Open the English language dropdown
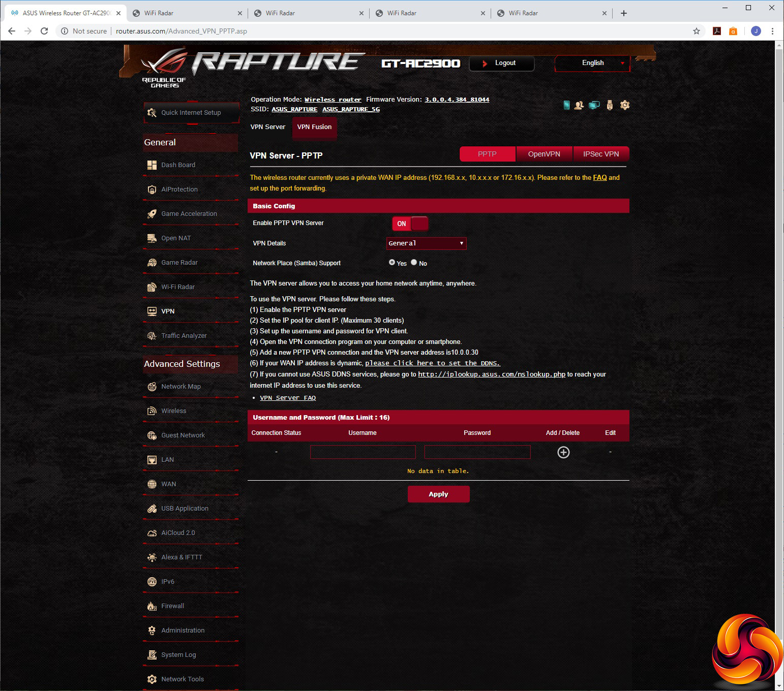This screenshot has width=784, height=691. (x=592, y=63)
